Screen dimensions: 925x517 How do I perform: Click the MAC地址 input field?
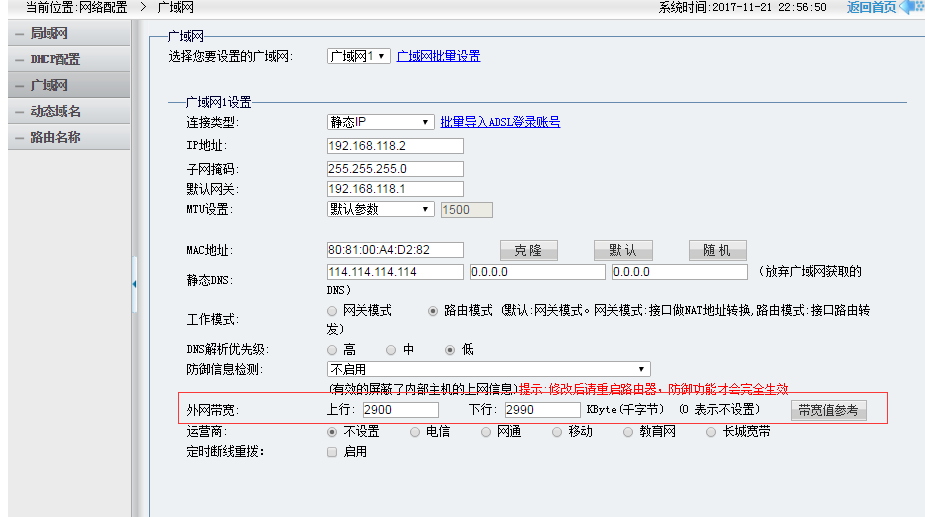click(x=395, y=250)
